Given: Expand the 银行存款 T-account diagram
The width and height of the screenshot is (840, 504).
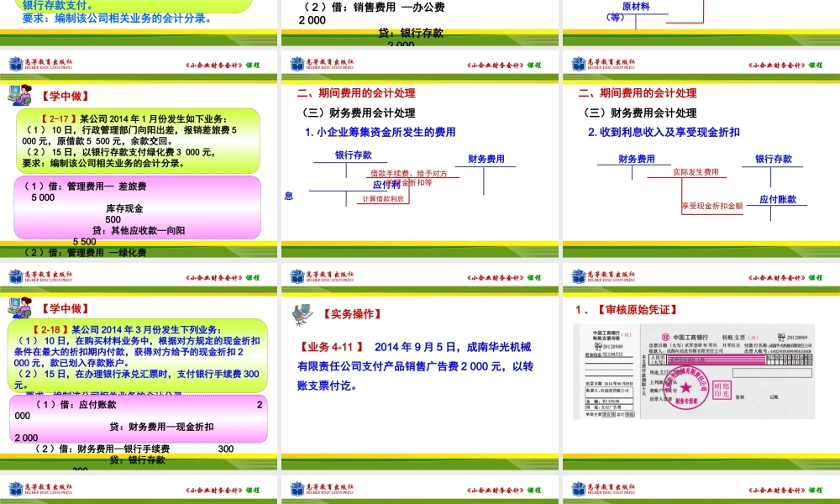Looking at the screenshot, I should click(353, 156).
